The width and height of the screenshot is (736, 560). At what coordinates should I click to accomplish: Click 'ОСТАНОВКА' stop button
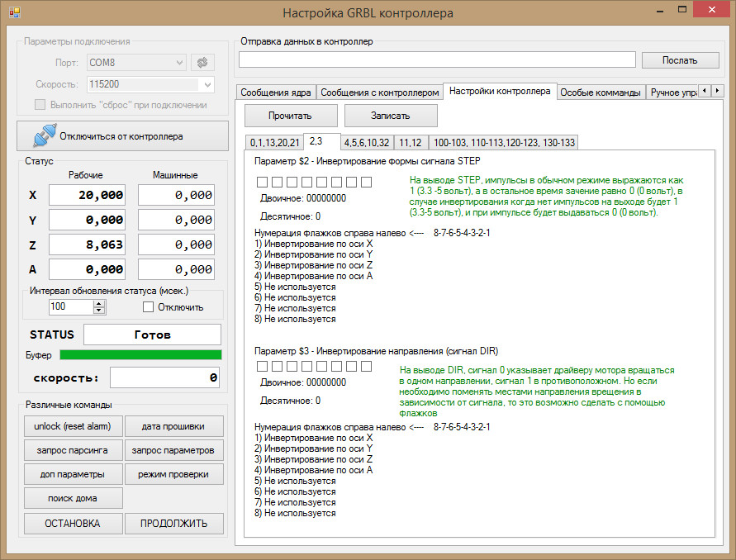click(73, 524)
